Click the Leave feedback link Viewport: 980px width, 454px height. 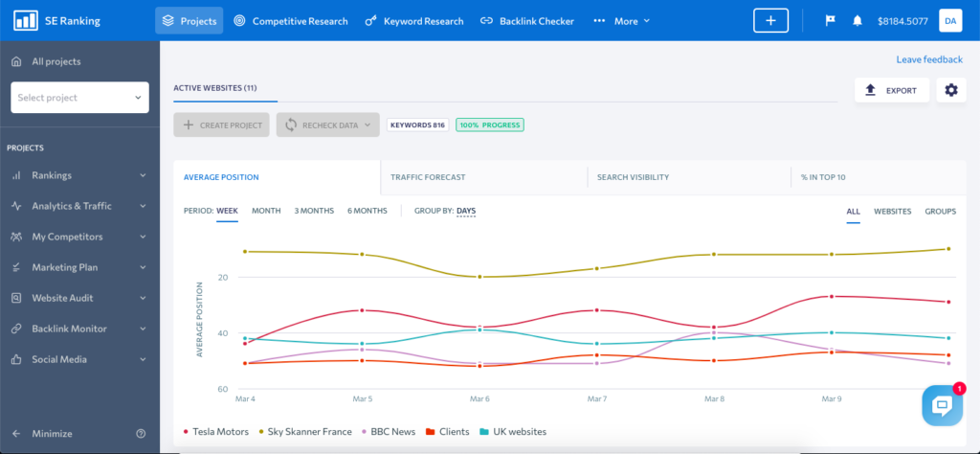(928, 59)
